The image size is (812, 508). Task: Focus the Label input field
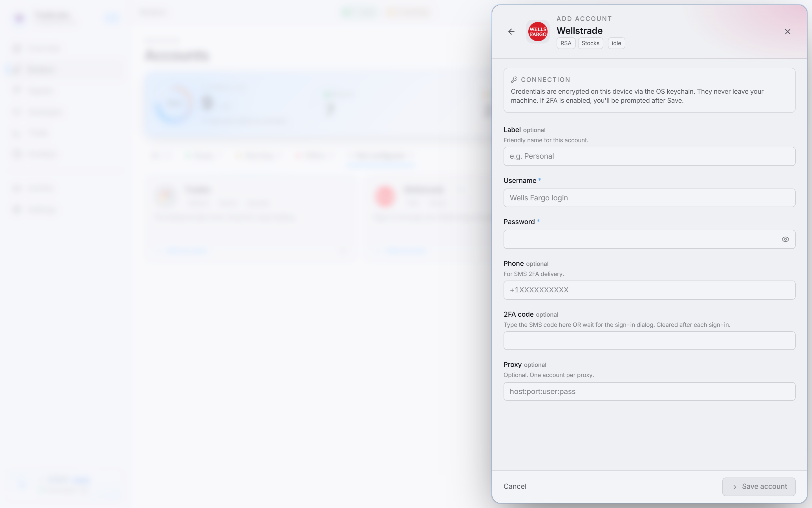pos(649,156)
